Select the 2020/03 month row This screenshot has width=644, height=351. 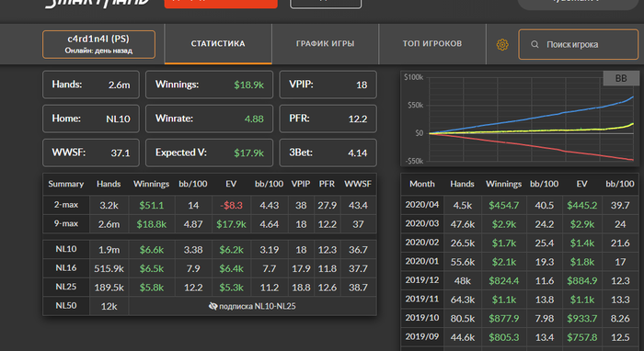pyautogui.click(x=520, y=224)
